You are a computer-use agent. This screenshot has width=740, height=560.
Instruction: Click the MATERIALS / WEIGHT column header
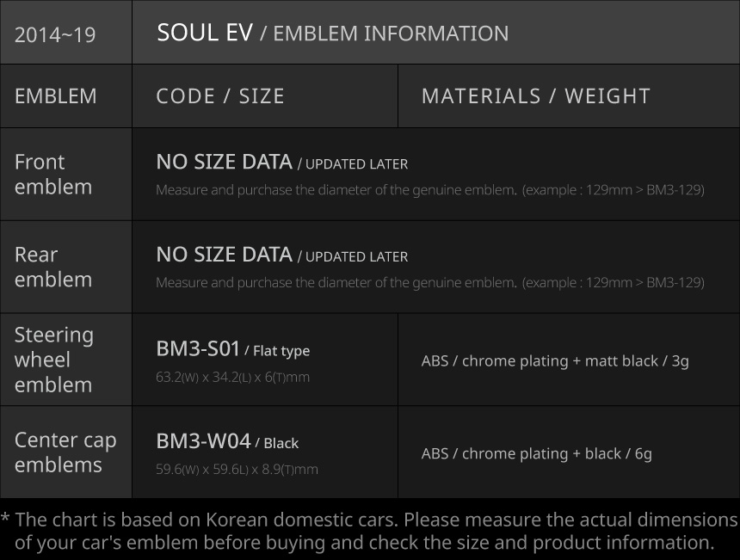tap(535, 96)
